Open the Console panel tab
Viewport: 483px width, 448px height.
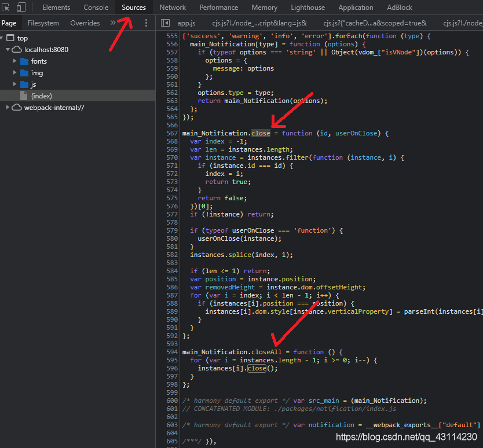click(96, 8)
